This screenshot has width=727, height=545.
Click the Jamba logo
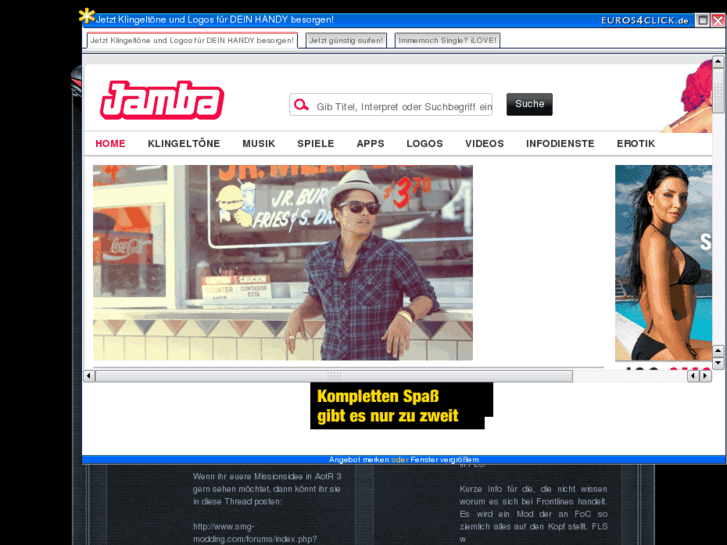(162, 100)
